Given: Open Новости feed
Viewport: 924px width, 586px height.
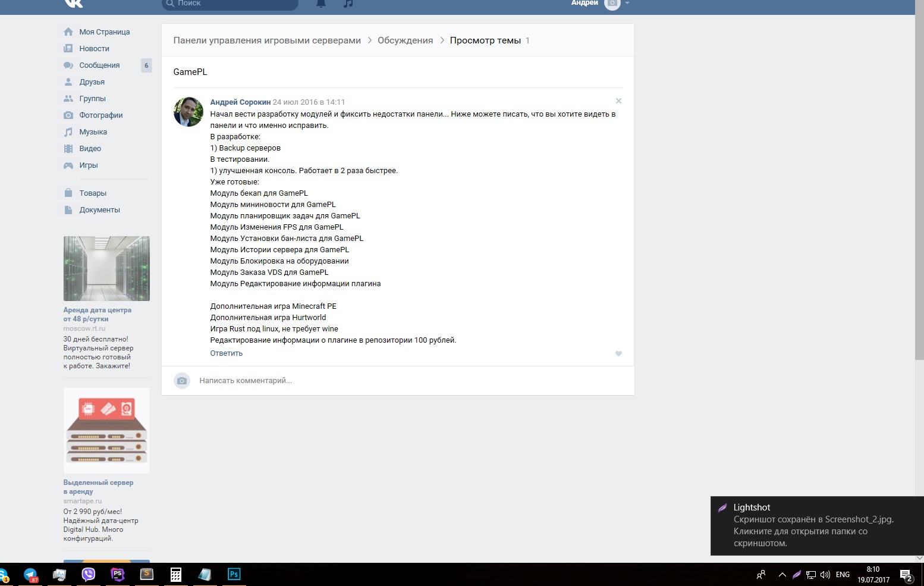Looking at the screenshot, I should pyautogui.click(x=95, y=49).
